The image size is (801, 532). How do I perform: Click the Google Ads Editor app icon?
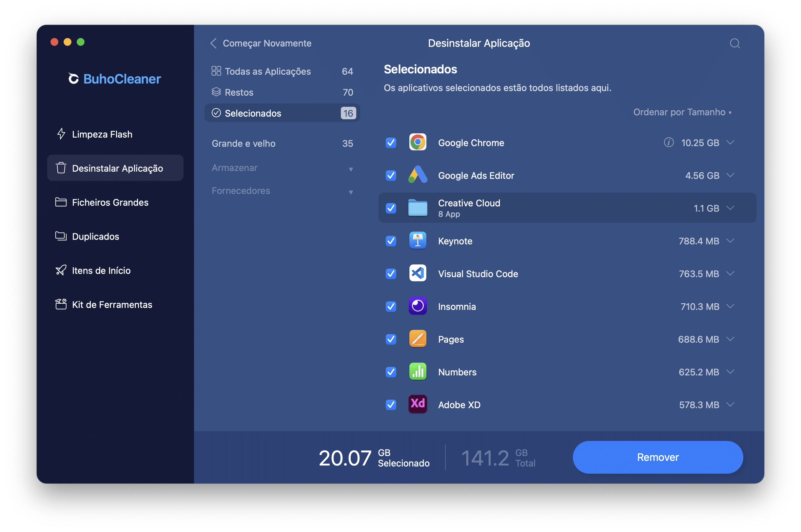click(418, 175)
